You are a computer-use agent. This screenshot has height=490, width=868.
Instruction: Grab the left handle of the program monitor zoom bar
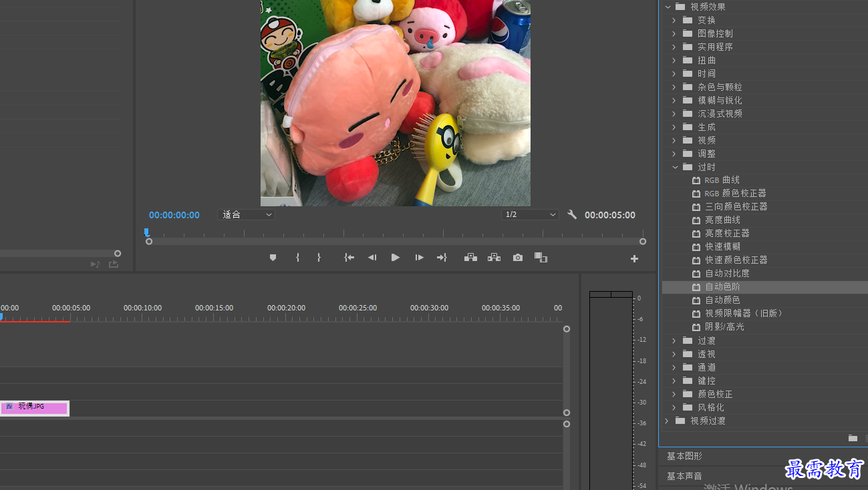click(x=149, y=242)
